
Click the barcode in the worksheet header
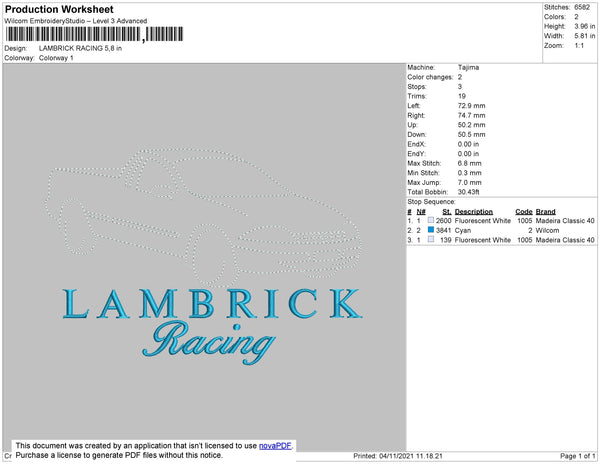pos(94,34)
